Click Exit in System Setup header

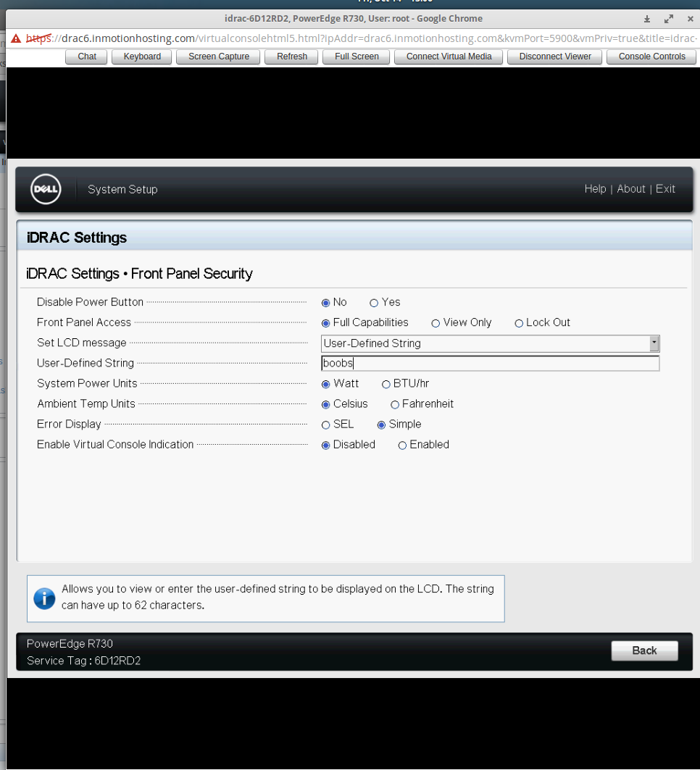665,189
